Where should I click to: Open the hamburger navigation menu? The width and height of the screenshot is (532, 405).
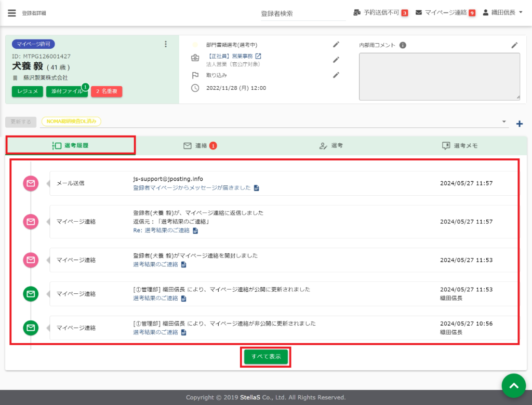[12, 13]
